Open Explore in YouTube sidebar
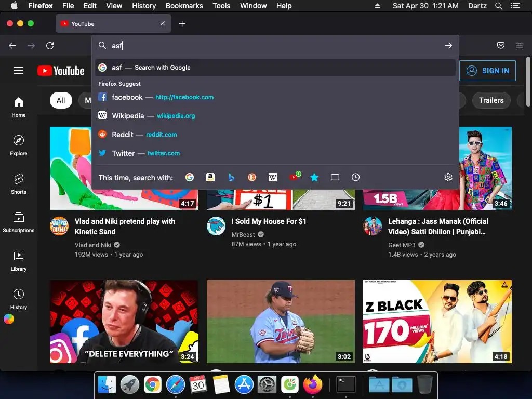This screenshot has height=399, width=532. [x=19, y=145]
